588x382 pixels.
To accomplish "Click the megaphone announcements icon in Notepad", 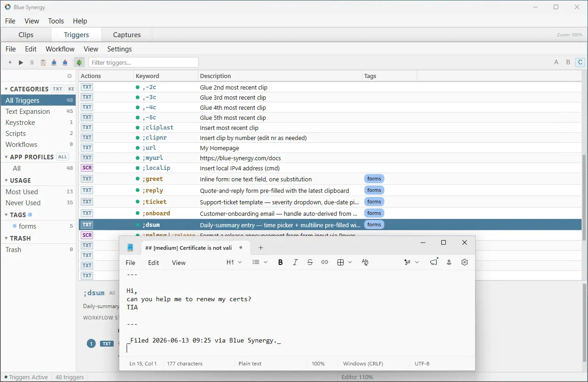I will click(x=434, y=262).
